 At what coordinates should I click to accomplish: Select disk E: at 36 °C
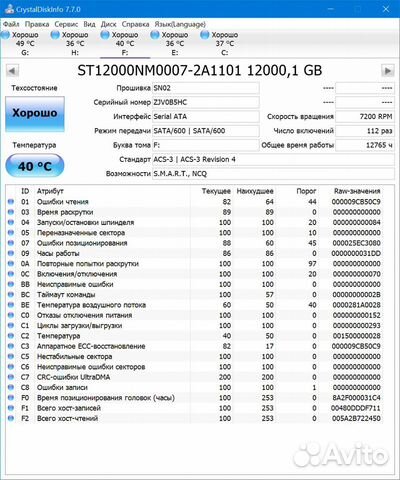175,43
